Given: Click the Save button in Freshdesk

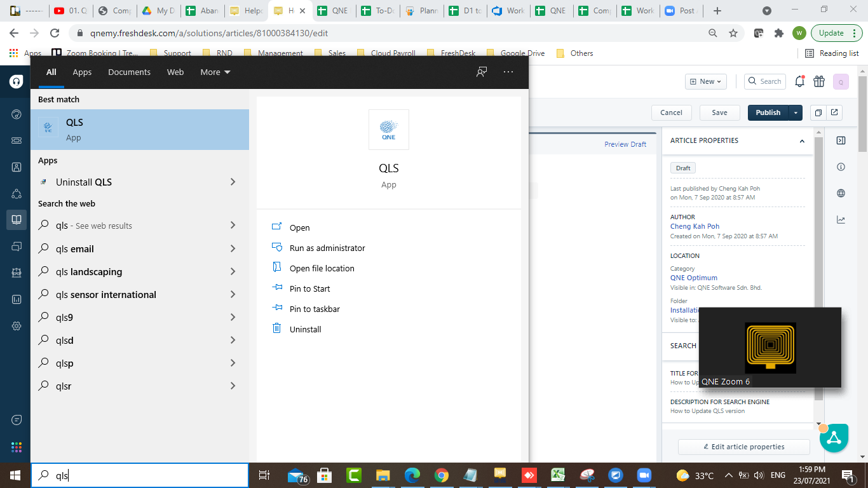Looking at the screenshot, I should pos(719,112).
